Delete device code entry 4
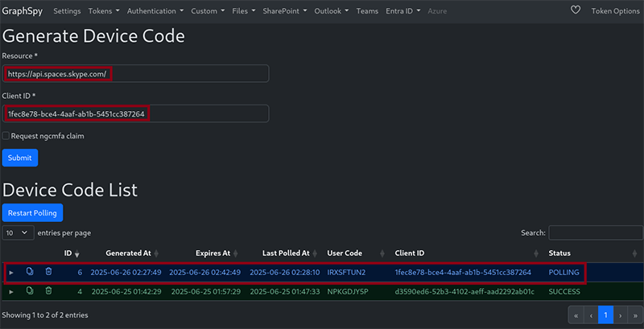The image size is (644, 329). (x=48, y=291)
